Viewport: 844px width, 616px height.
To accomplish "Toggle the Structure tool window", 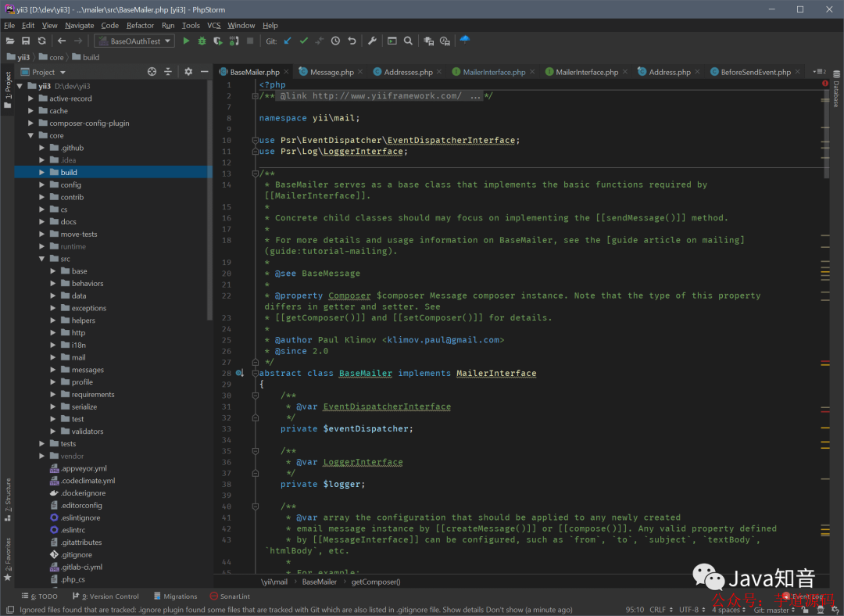I will coord(8,500).
